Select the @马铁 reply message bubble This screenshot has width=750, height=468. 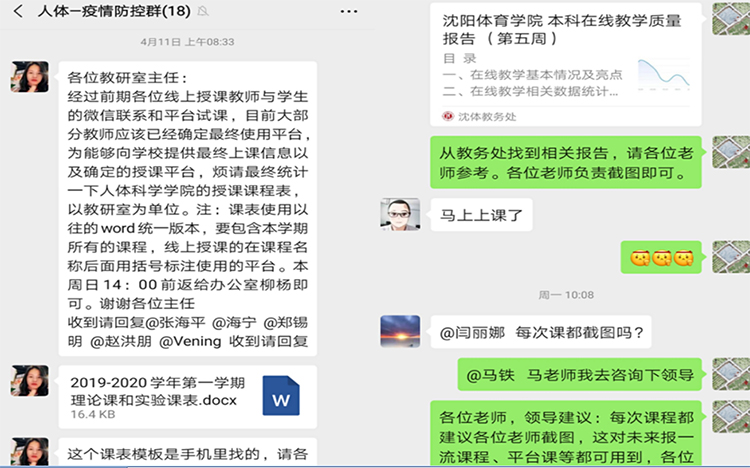point(580,375)
